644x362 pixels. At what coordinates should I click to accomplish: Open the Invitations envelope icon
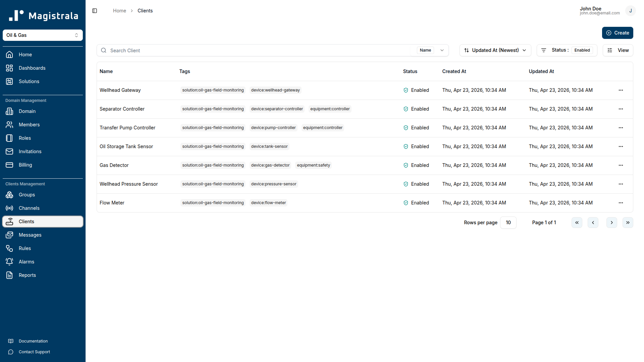point(9,152)
